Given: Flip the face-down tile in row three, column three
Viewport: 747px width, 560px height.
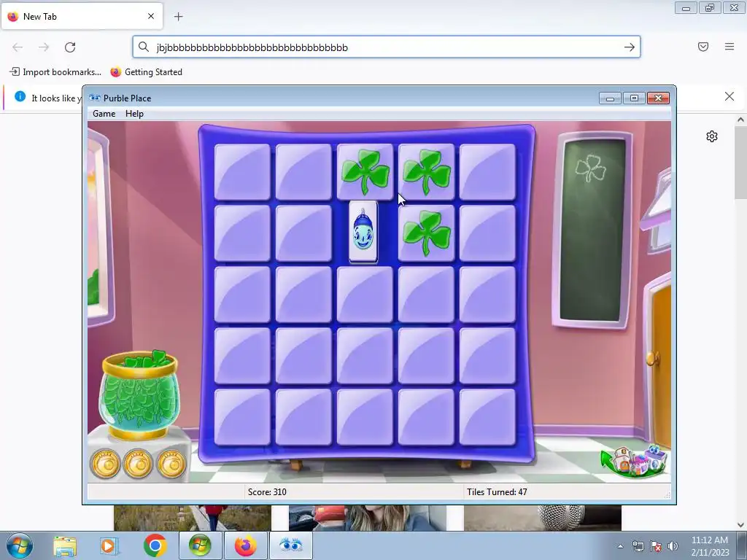Looking at the screenshot, I should 365,295.
